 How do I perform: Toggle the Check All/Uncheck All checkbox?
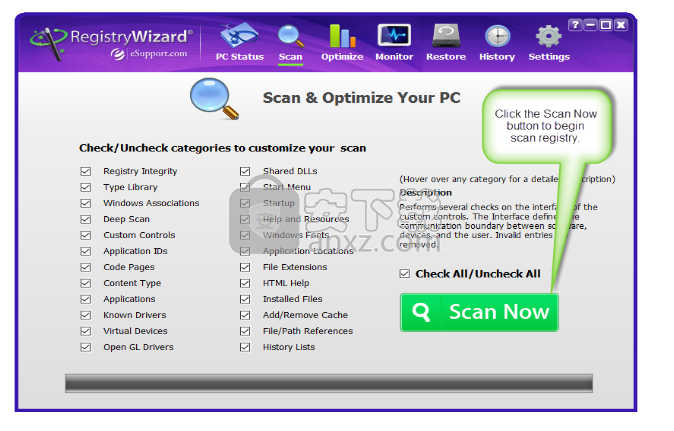tap(404, 274)
